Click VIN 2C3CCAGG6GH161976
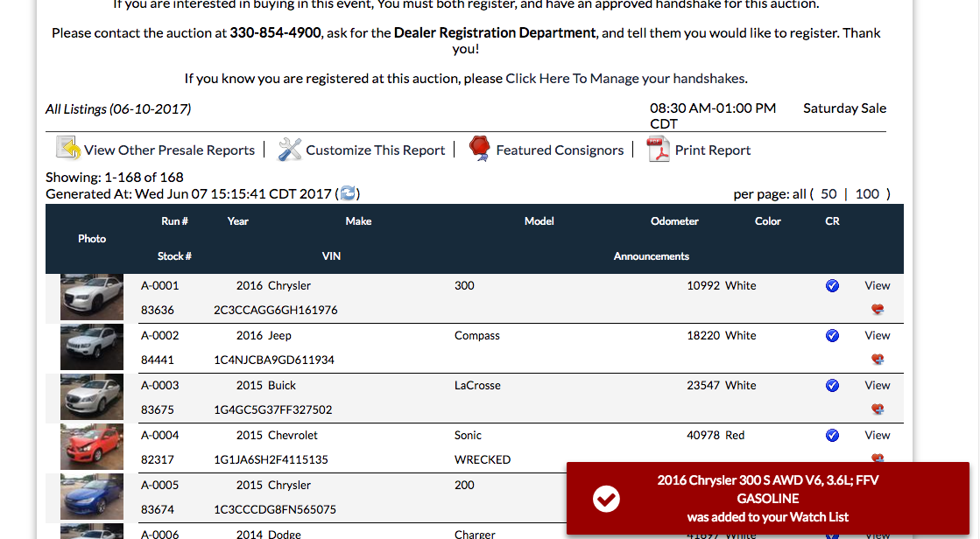The image size is (980, 539). tap(276, 310)
